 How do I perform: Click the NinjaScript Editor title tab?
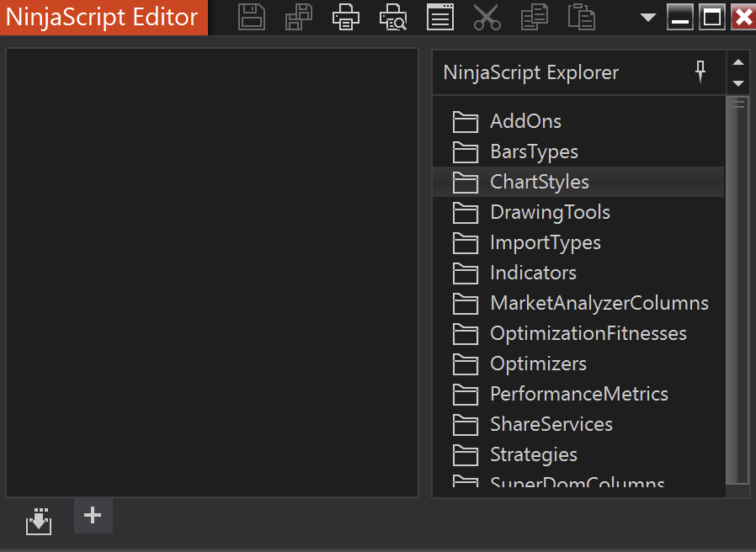(103, 18)
